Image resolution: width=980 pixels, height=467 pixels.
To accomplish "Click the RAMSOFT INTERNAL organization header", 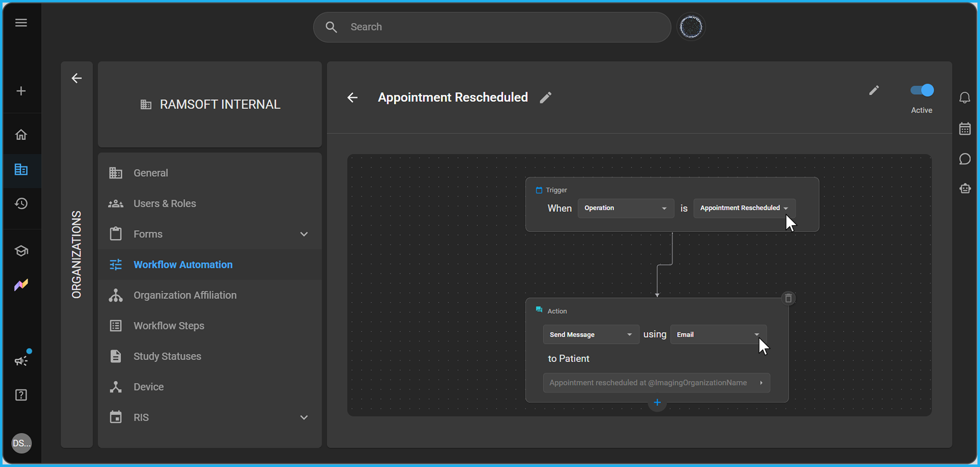I will tap(210, 104).
